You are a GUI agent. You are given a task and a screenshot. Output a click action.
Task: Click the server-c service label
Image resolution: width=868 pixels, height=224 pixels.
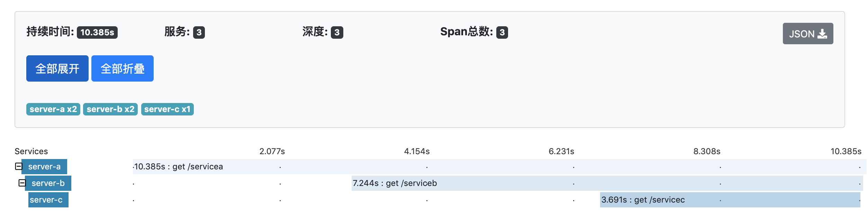pos(46,200)
